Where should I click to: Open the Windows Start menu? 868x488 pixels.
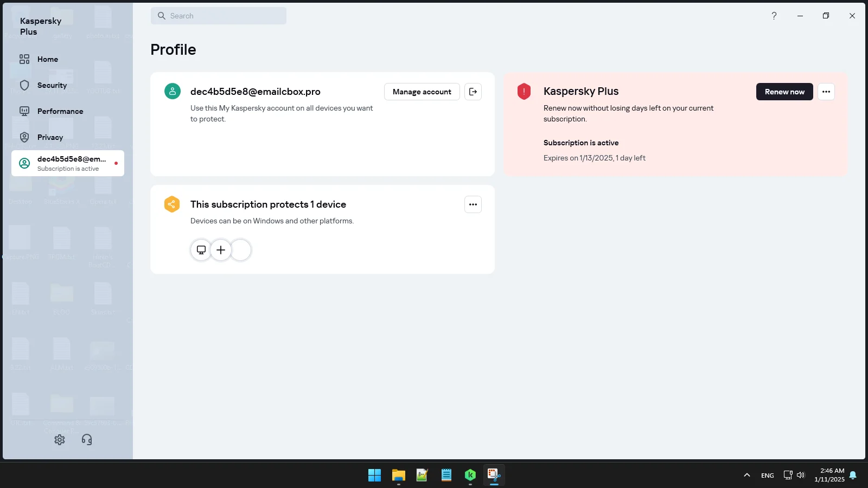374,476
